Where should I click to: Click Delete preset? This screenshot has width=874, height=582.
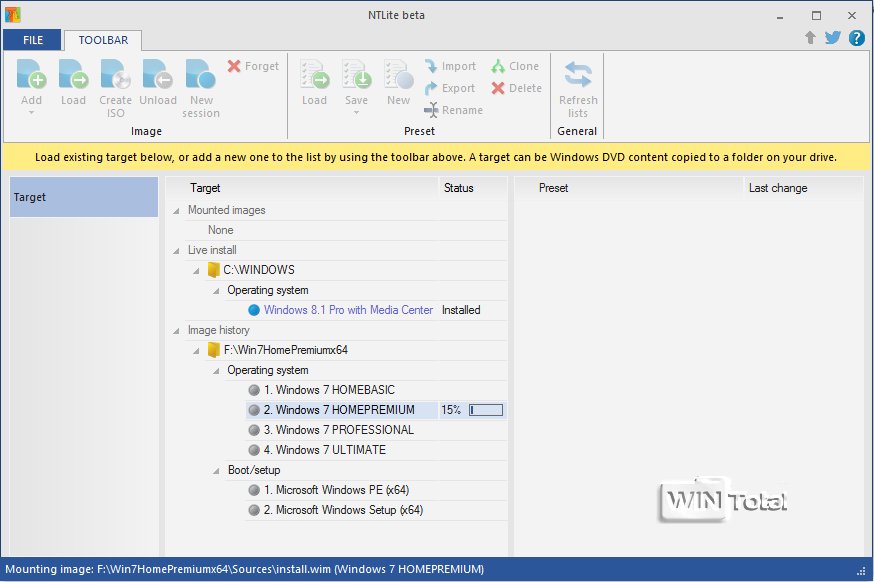517,88
